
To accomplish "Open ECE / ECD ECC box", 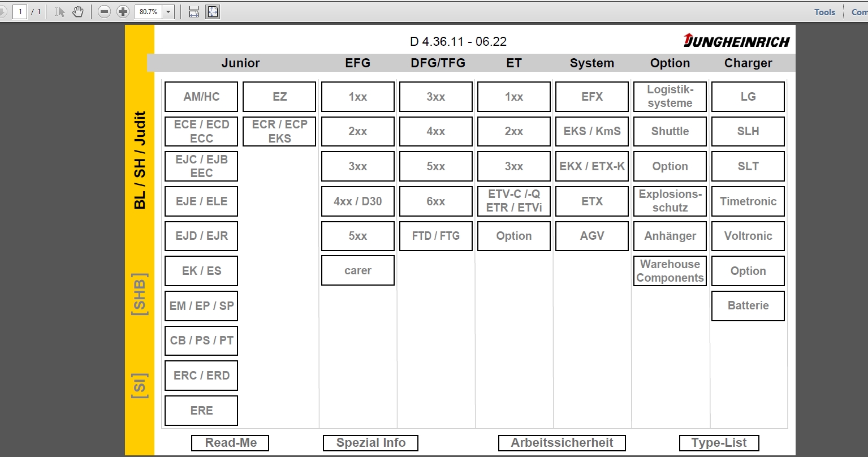I will pyautogui.click(x=201, y=131).
